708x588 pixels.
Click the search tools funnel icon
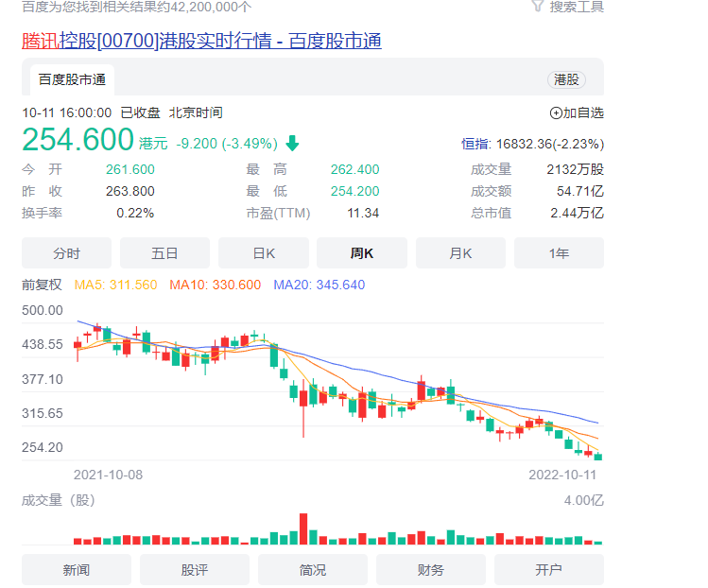tap(537, 7)
